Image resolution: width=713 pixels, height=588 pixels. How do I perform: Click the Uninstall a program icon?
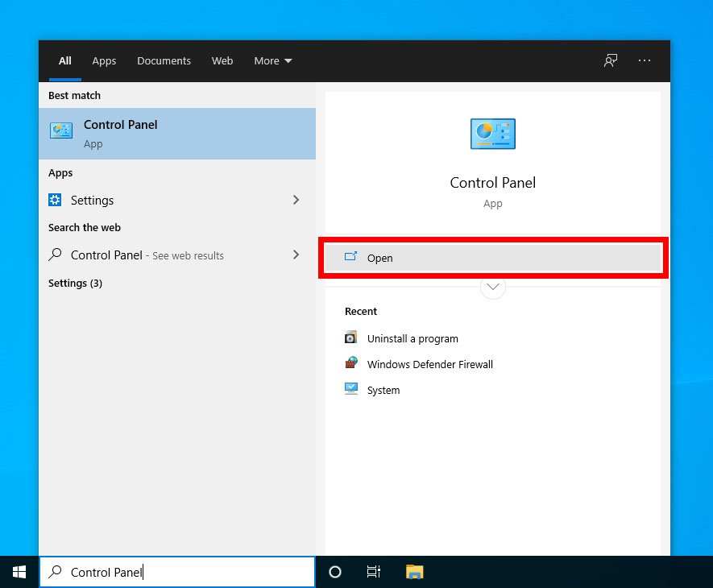pyautogui.click(x=350, y=337)
